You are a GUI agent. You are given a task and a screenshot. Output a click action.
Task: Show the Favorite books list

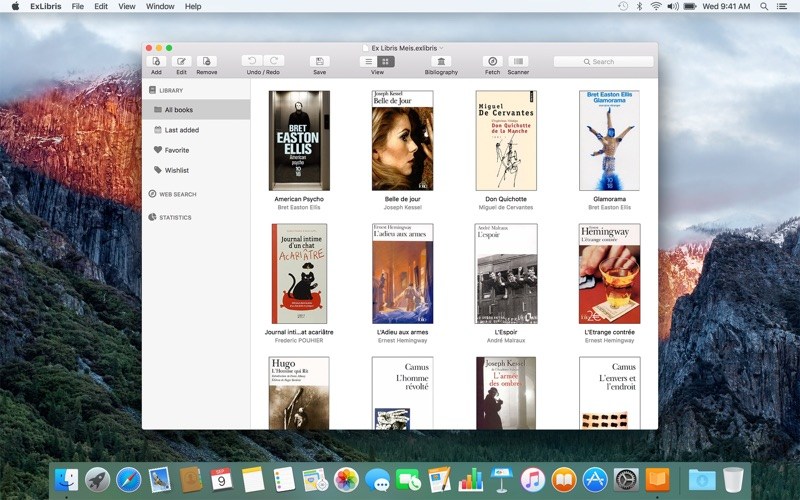176,150
